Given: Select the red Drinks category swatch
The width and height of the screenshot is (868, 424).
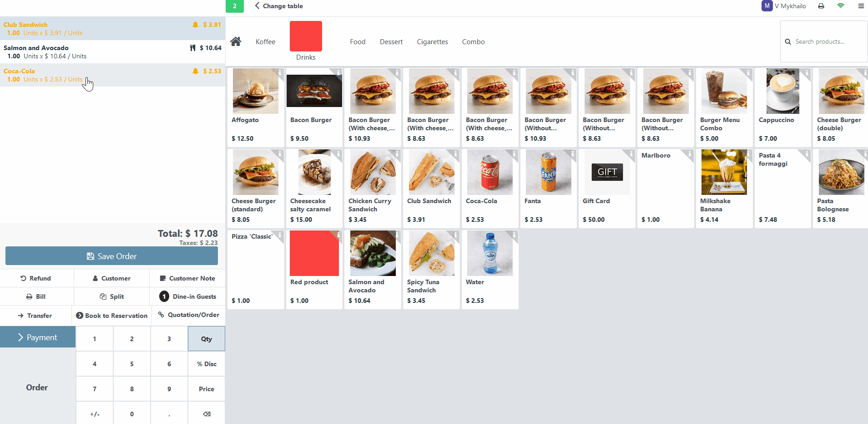Looking at the screenshot, I should pos(306,36).
